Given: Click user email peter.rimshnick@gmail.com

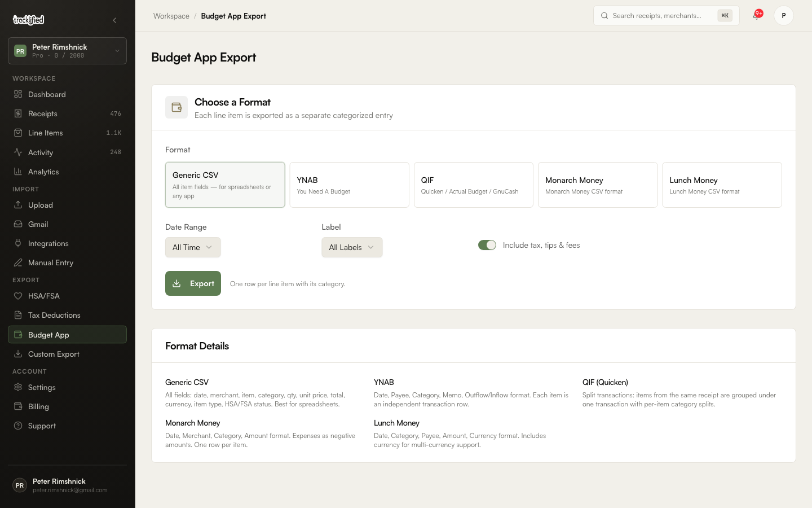Looking at the screenshot, I should pyautogui.click(x=70, y=490).
